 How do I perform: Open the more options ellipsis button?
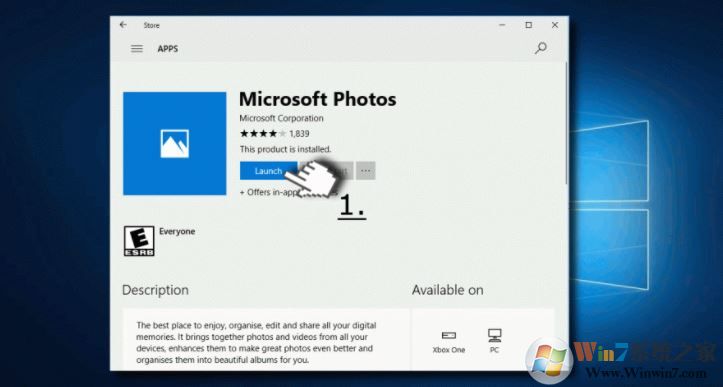coord(366,171)
